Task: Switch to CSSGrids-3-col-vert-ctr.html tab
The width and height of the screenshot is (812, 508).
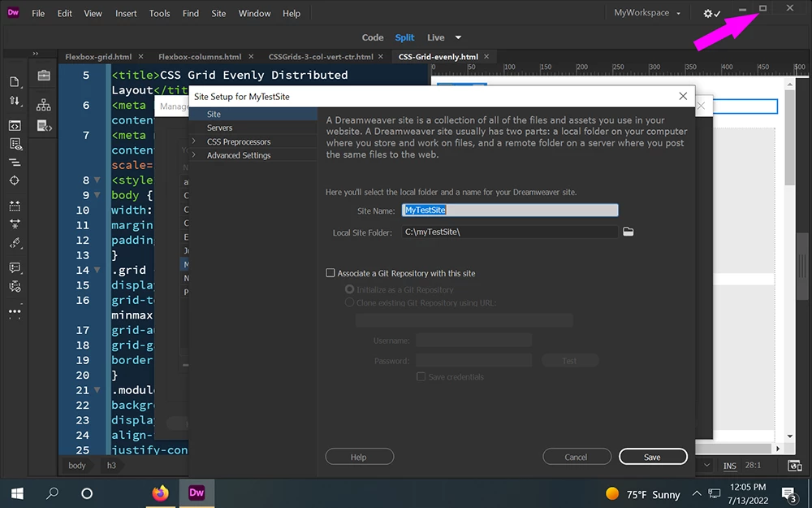Action: coord(321,57)
